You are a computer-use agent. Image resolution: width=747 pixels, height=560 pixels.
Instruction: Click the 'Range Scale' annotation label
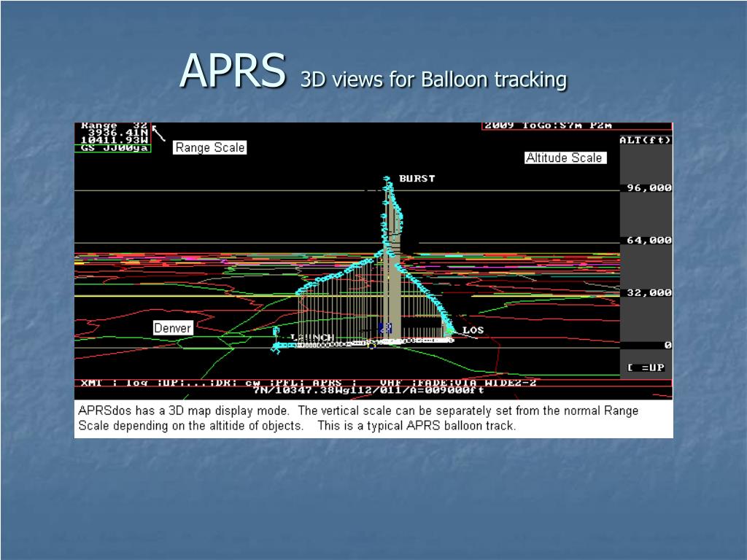coord(209,147)
